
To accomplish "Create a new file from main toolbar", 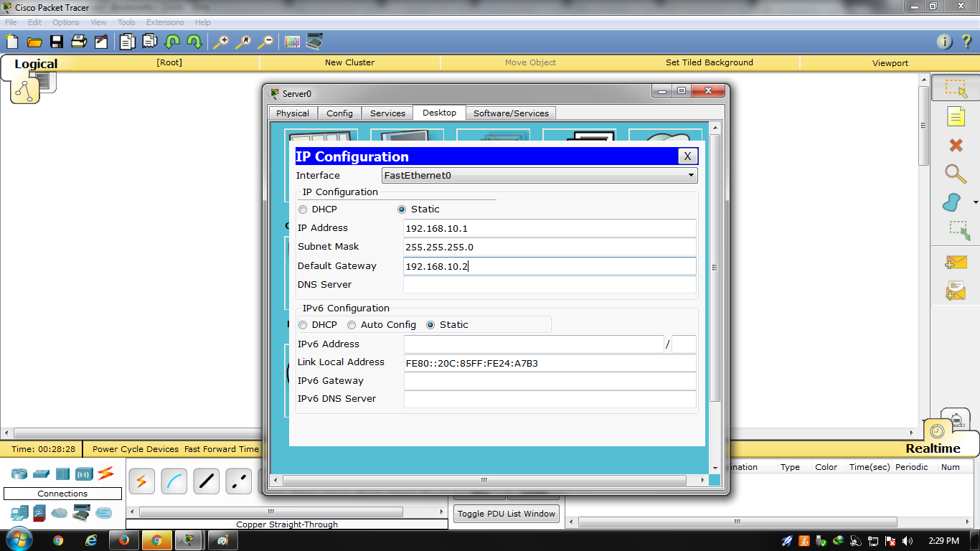I will [12, 42].
